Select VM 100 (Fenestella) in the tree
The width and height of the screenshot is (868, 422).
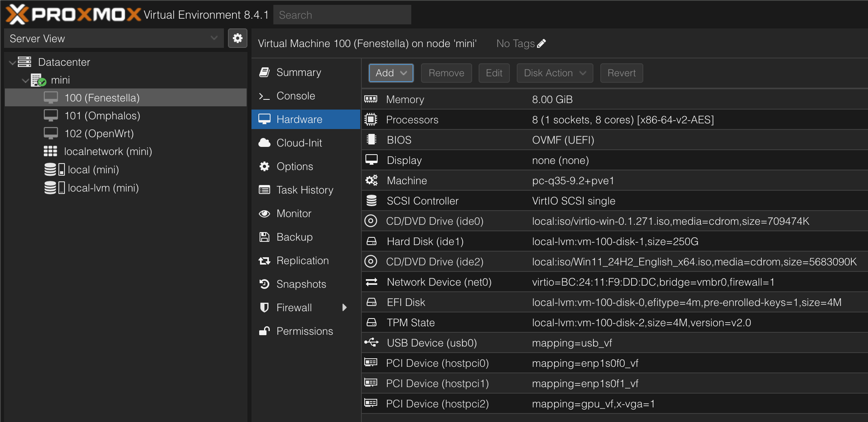pyautogui.click(x=126, y=97)
